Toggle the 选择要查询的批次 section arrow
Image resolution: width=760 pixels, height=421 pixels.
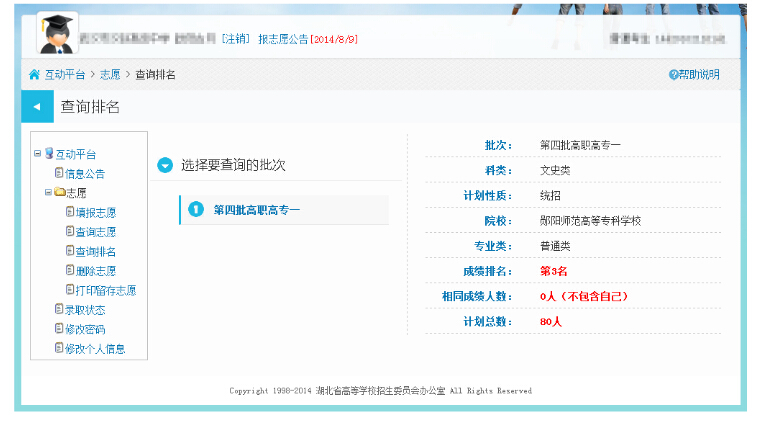(165, 165)
